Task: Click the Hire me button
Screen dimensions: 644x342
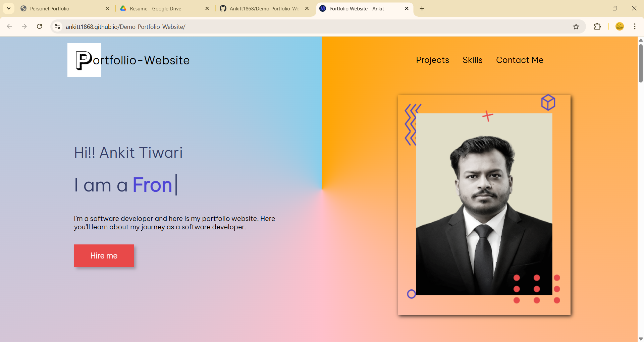Action: pyautogui.click(x=104, y=255)
